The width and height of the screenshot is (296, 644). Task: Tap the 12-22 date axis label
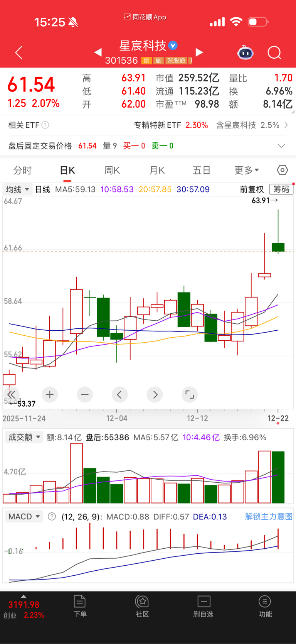coord(278,419)
